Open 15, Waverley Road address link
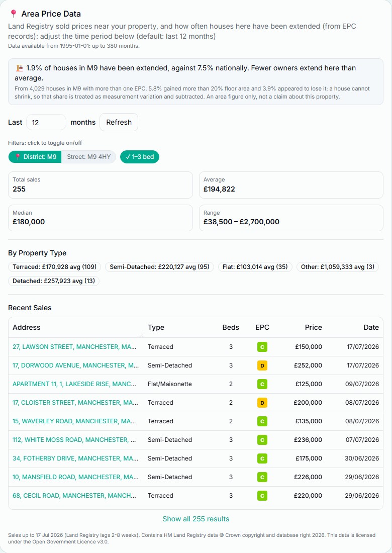The height and width of the screenshot is (553, 392). pos(74,421)
